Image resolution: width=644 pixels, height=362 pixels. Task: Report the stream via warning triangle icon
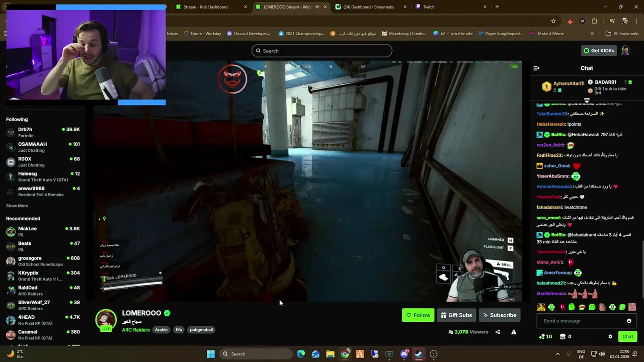pyautogui.click(x=514, y=332)
